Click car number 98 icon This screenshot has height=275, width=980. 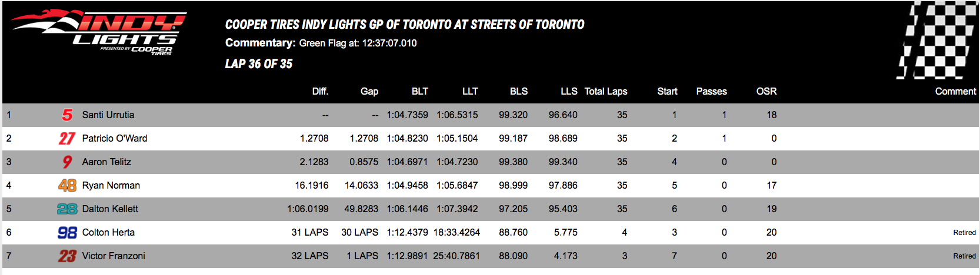pyautogui.click(x=67, y=233)
